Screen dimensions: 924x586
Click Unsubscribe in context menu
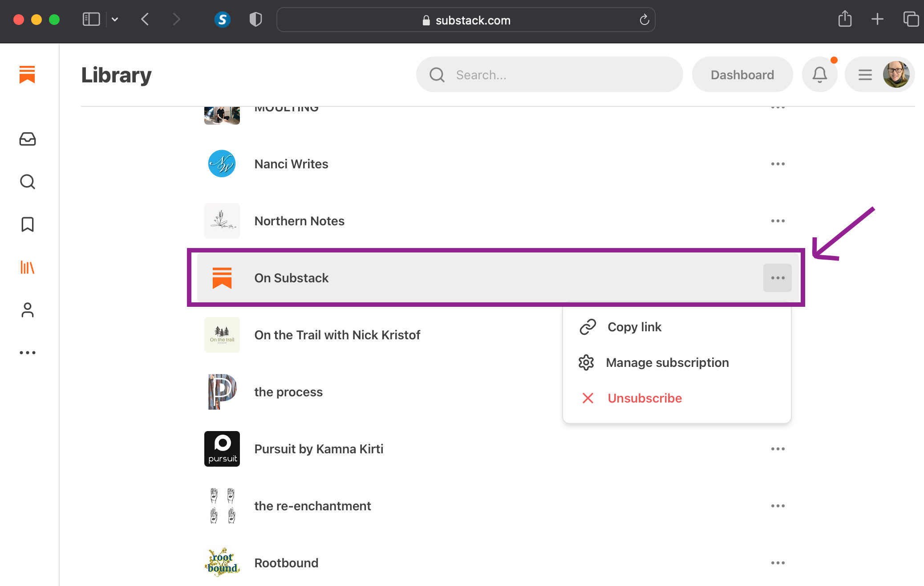[x=644, y=398]
